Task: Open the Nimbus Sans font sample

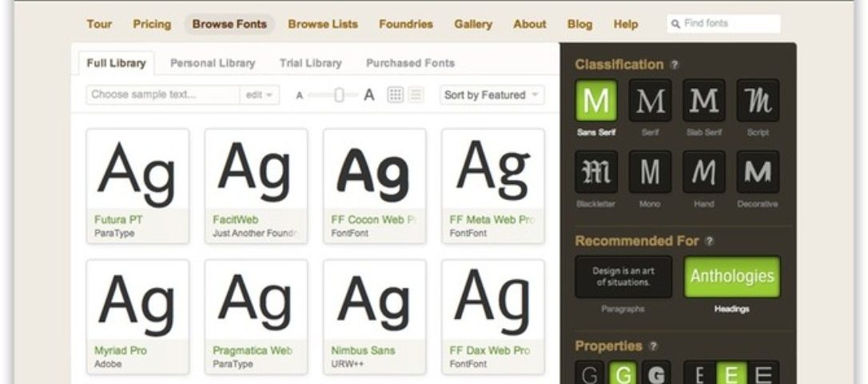Action: pyautogui.click(x=375, y=300)
